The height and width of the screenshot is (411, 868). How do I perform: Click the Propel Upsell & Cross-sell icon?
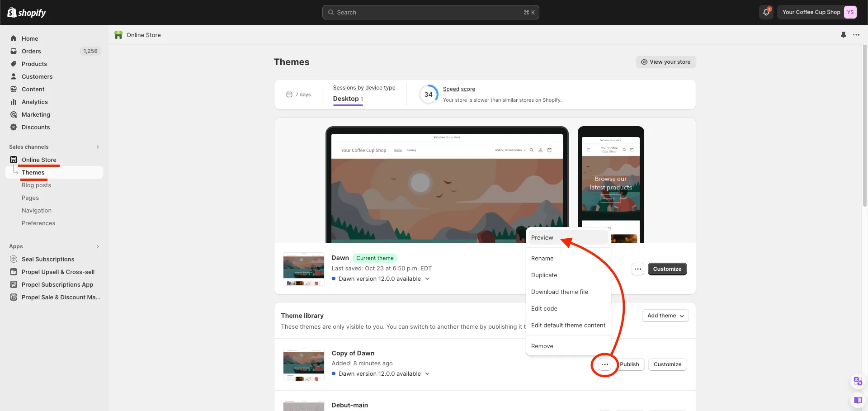14,272
